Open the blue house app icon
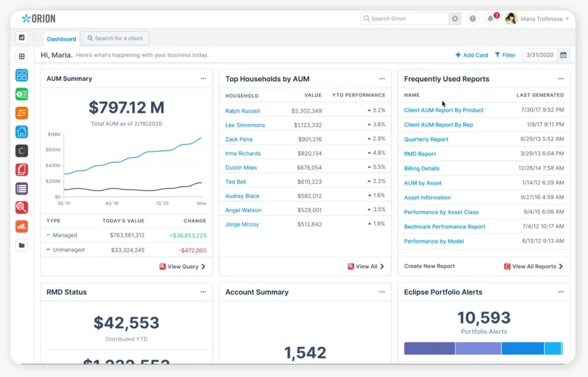 pyautogui.click(x=22, y=131)
